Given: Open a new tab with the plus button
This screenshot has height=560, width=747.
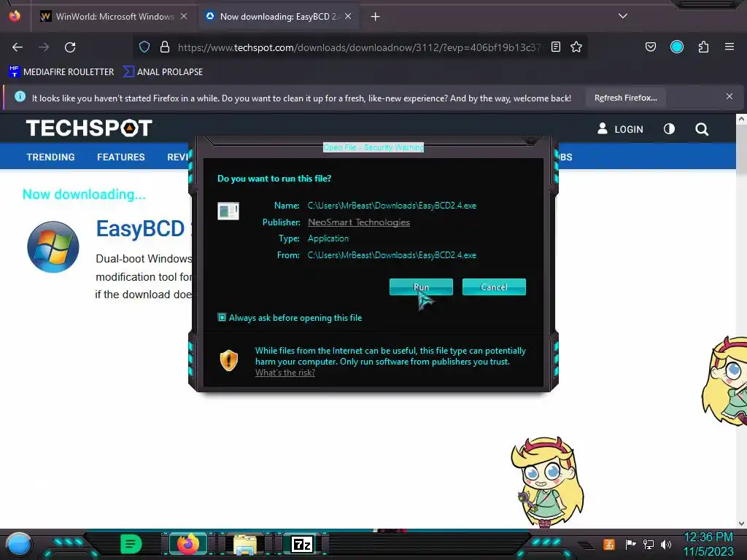Looking at the screenshot, I should (376, 17).
